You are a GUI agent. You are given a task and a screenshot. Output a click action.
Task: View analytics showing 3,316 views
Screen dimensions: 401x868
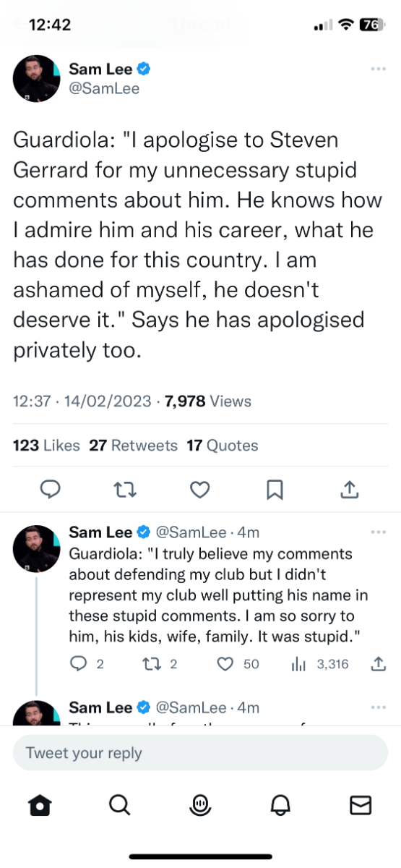[320, 663]
